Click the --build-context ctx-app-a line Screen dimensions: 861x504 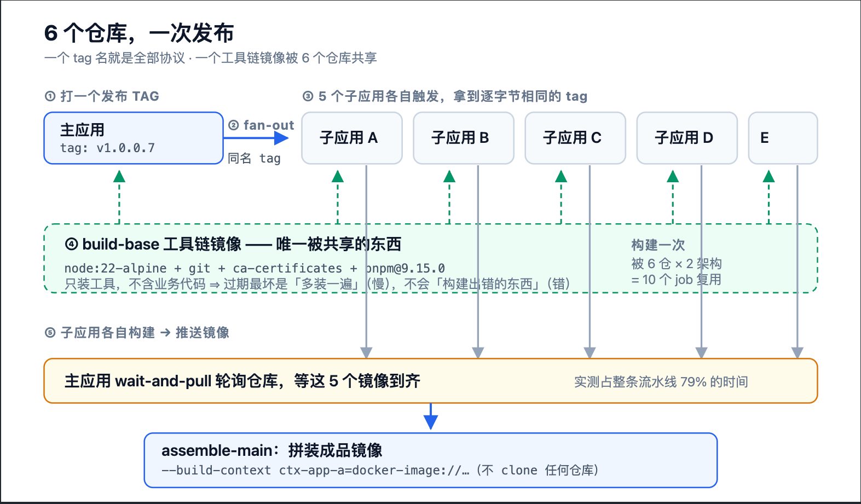click(380, 471)
